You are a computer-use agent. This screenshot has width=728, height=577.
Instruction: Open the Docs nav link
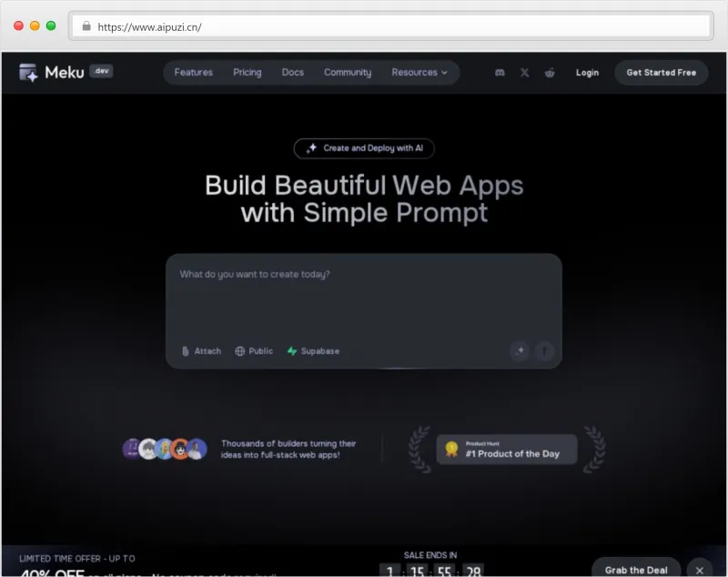(292, 73)
